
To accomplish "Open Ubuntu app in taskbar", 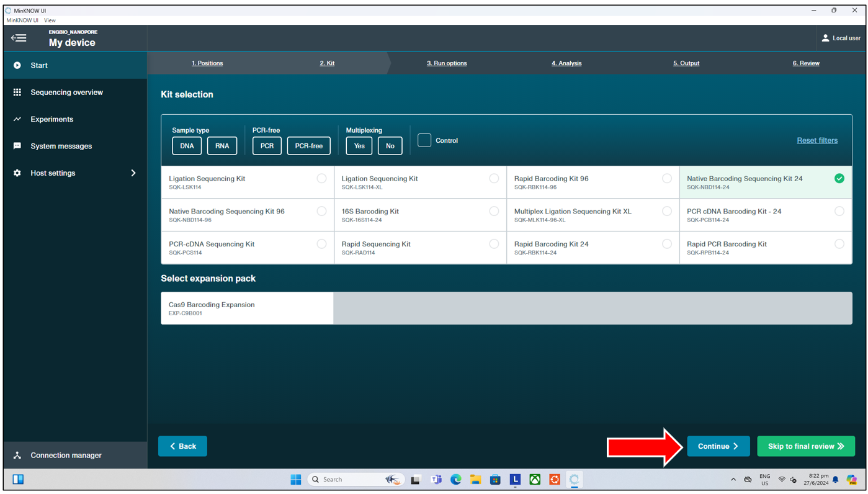I will [555, 480].
